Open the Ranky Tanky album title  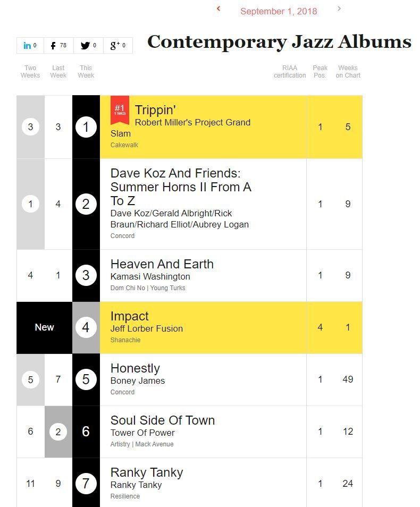click(x=147, y=472)
